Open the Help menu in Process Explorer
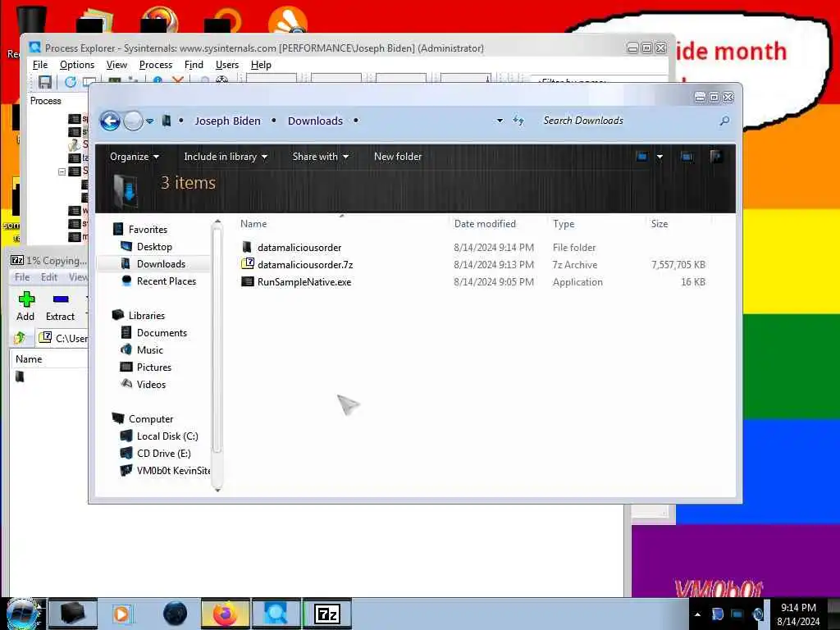This screenshot has height=630, width=840. coord(261,65)
